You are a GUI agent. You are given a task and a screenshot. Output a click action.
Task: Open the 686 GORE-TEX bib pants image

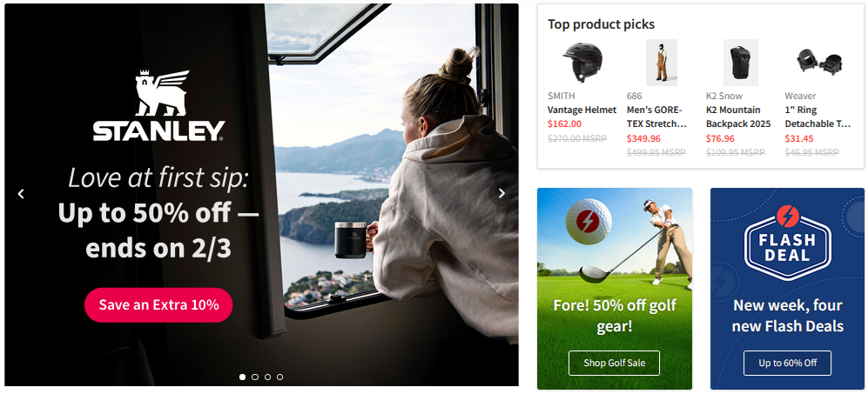(x=662, y=62)
